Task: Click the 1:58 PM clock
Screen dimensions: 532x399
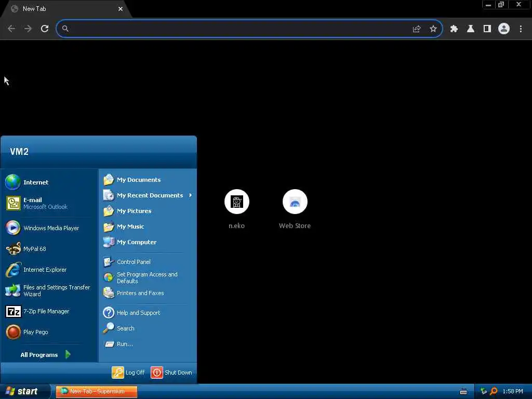Action: coord(513,391)
